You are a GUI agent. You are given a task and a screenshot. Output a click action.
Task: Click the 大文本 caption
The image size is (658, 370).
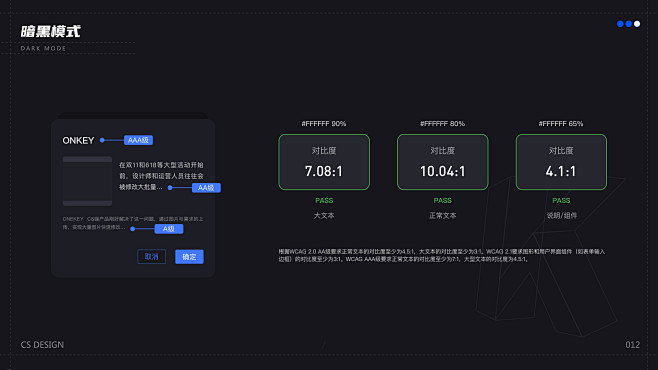pos(324,216)
